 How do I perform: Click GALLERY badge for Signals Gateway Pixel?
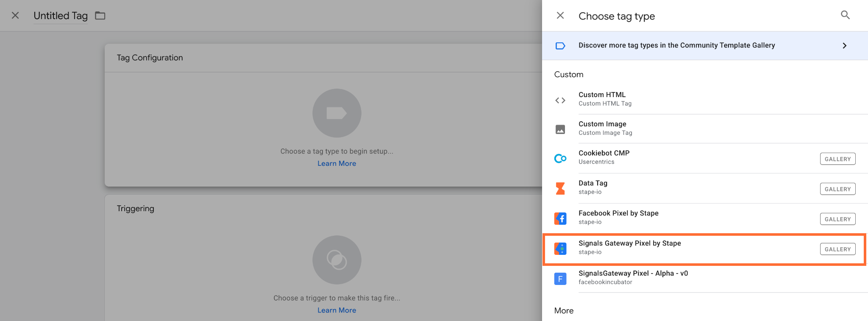837,249
